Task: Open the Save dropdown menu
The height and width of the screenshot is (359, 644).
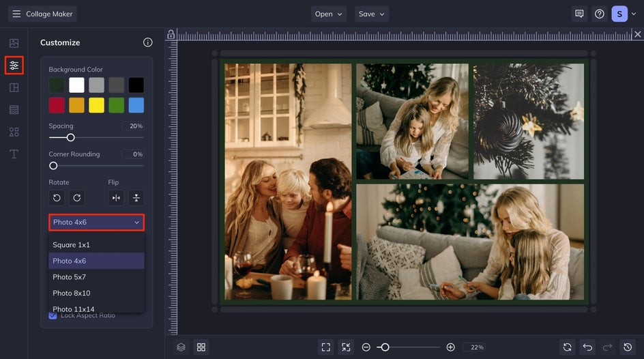Action: pos(372,14)
